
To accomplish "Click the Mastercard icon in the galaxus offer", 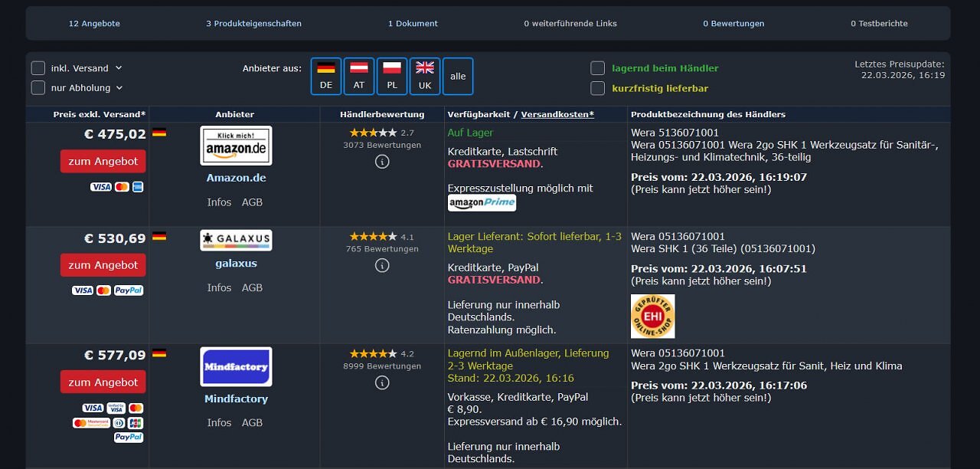I will click(103, 290).
